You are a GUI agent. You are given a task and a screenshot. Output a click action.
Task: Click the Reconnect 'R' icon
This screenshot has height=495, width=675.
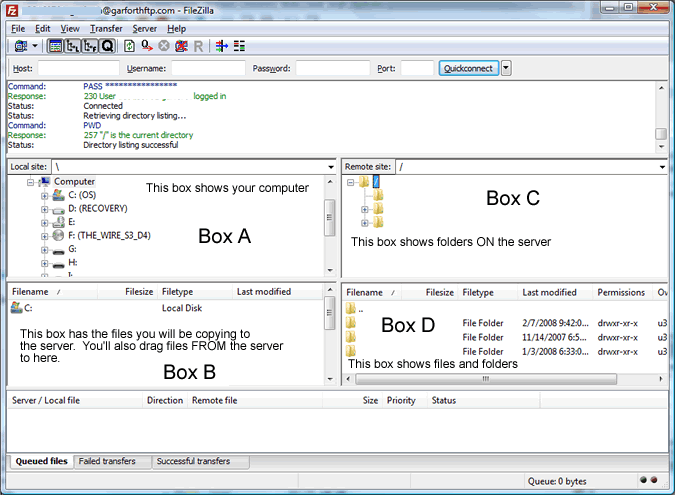pos(198,46)
